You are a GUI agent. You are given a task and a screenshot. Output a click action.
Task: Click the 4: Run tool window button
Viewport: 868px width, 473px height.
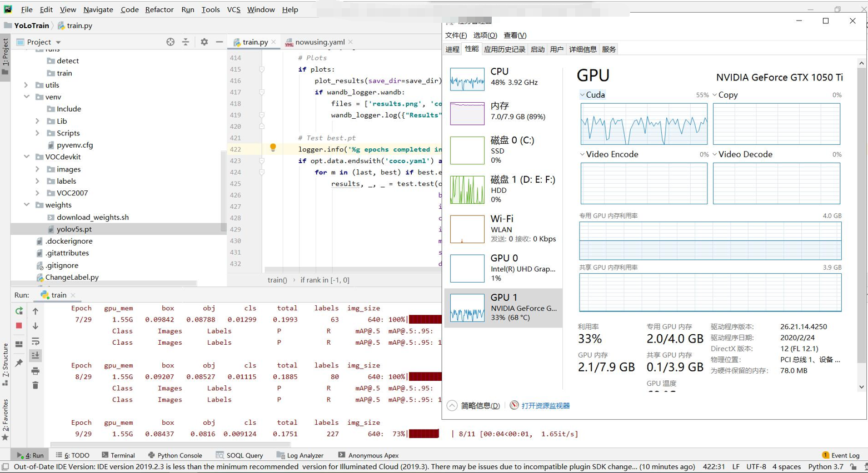point(31,455)
